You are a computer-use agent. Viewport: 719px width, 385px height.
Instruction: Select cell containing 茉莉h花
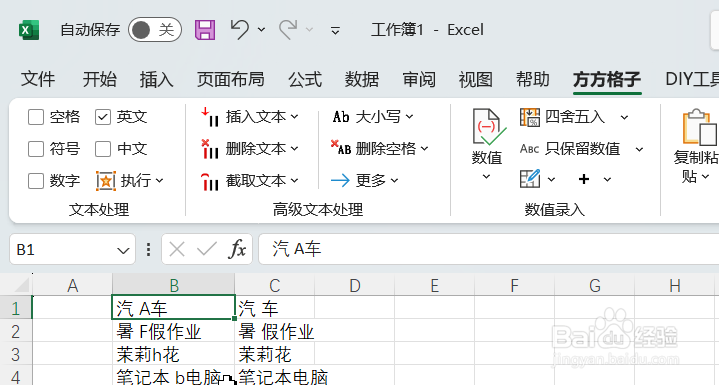(174, 354)
